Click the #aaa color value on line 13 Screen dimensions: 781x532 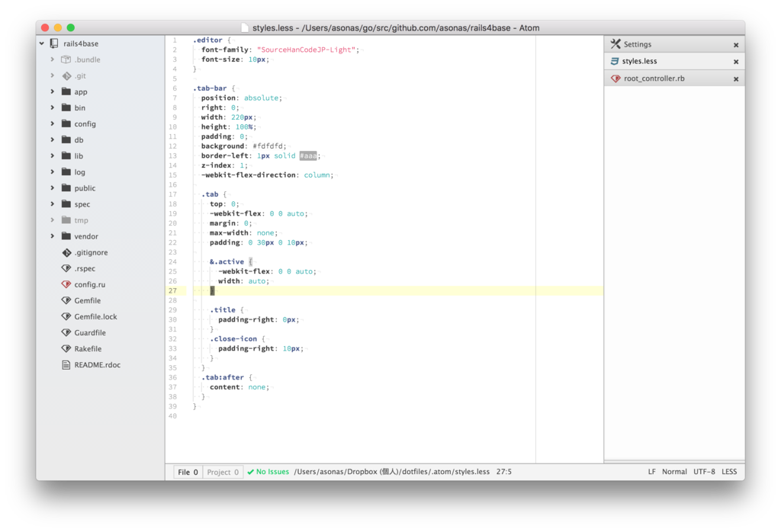coord(308,155)
